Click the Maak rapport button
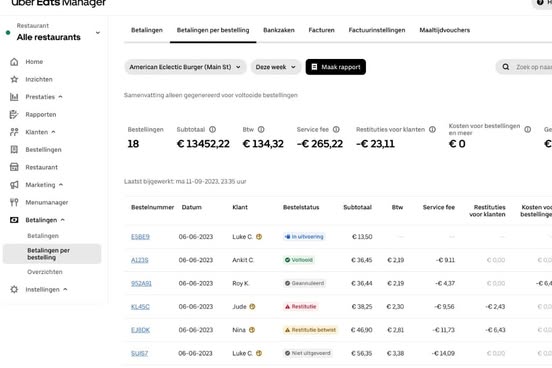The image size is (552, 368). 335,67
